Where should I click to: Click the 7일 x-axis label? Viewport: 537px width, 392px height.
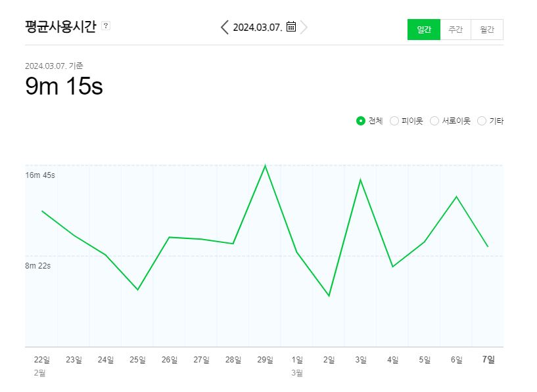point(488,359)
